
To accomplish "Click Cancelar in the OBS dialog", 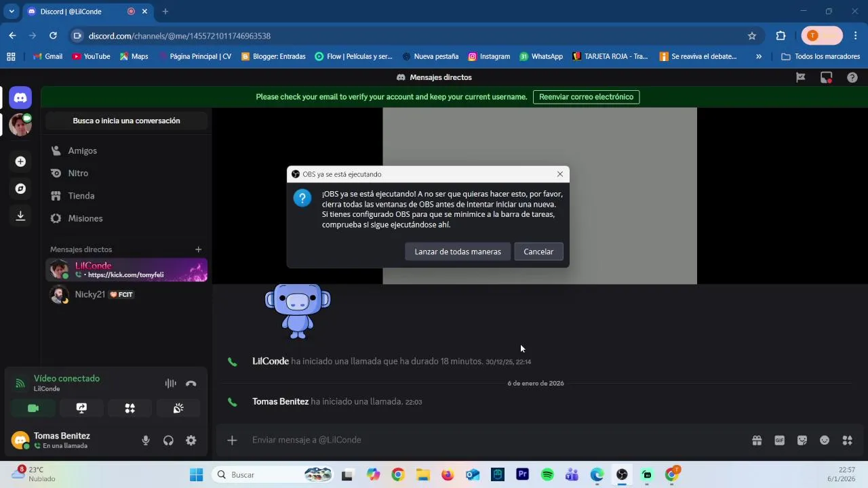I will (x=538, y=251).
